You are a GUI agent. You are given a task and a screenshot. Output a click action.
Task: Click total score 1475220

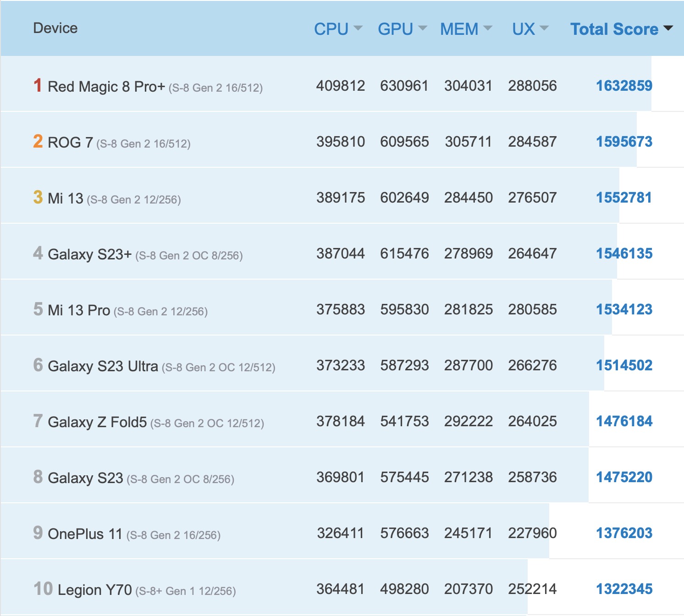click(x=624, y=477)
